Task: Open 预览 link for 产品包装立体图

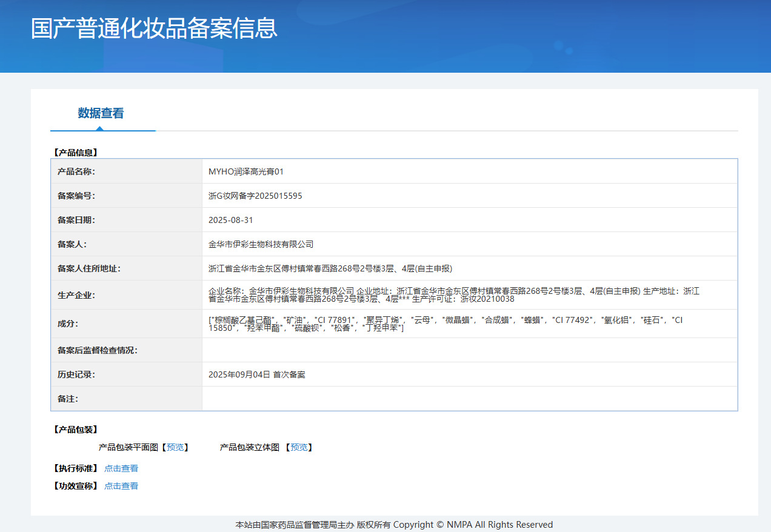Action: point(299,448)
